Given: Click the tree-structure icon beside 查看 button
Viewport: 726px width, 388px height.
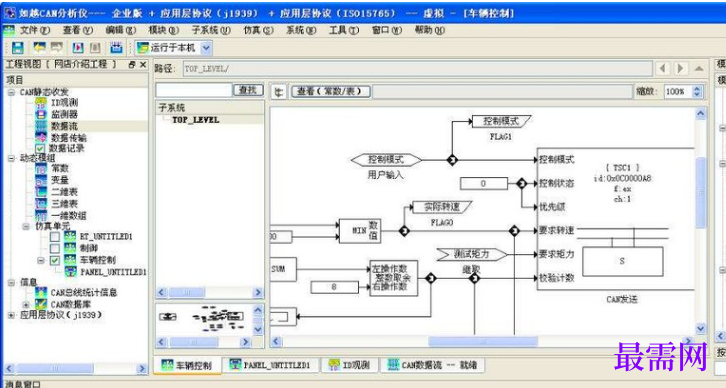Looking at the screenshot, I should coord(278,91).
